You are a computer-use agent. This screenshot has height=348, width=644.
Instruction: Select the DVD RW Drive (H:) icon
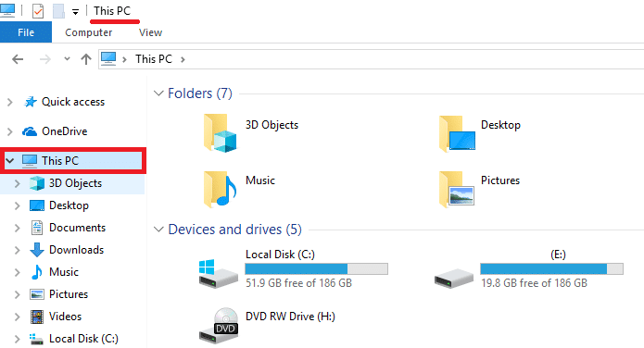(x=219, y=326)
